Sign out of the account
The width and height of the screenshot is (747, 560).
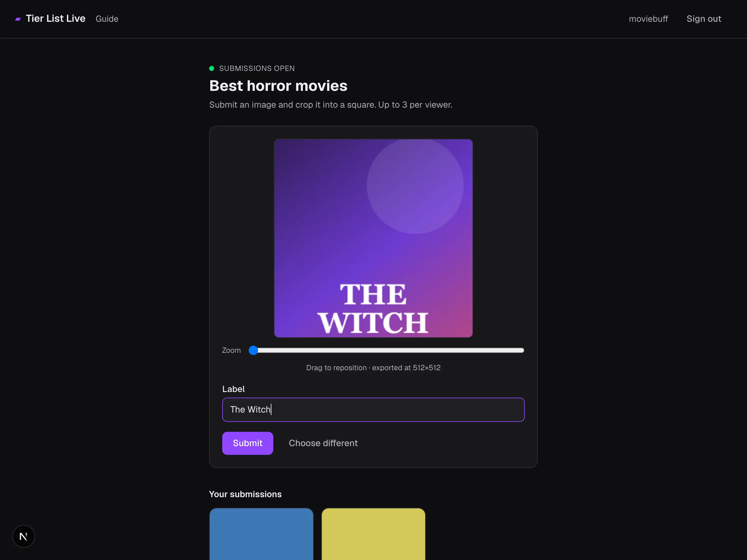[x=704, y=19]
